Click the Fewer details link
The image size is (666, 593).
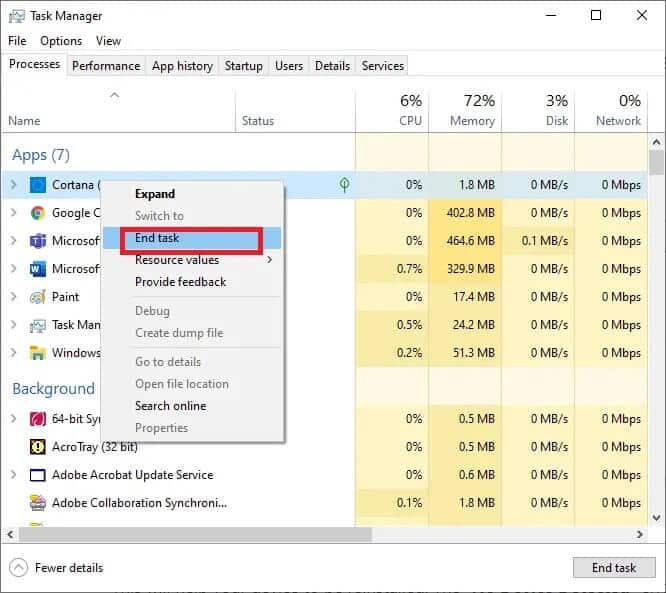tap(69, 568)
